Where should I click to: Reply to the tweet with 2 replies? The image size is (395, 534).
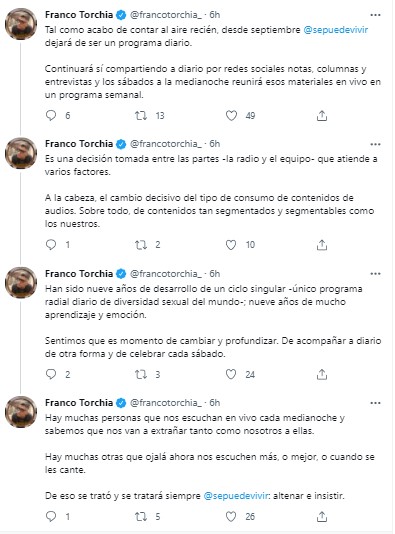tap(51, 374)
